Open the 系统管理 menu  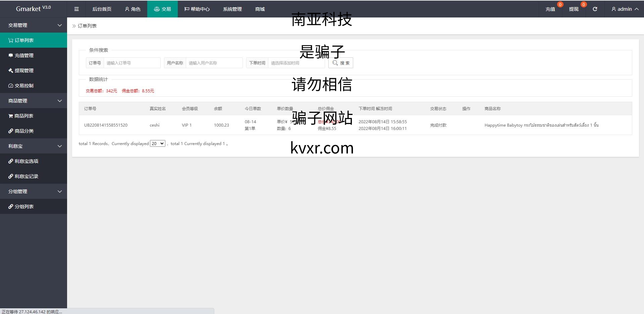(232, 9)
